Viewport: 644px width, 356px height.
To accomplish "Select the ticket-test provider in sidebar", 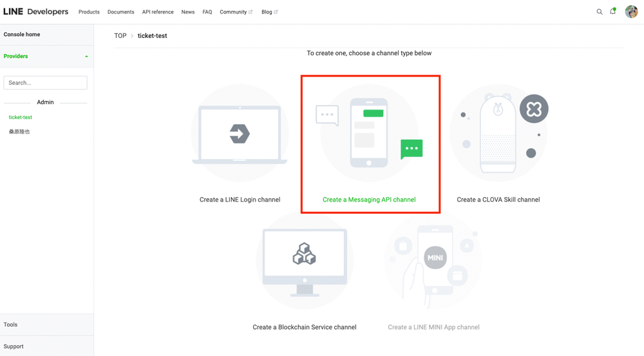I will tap(20, 117).
